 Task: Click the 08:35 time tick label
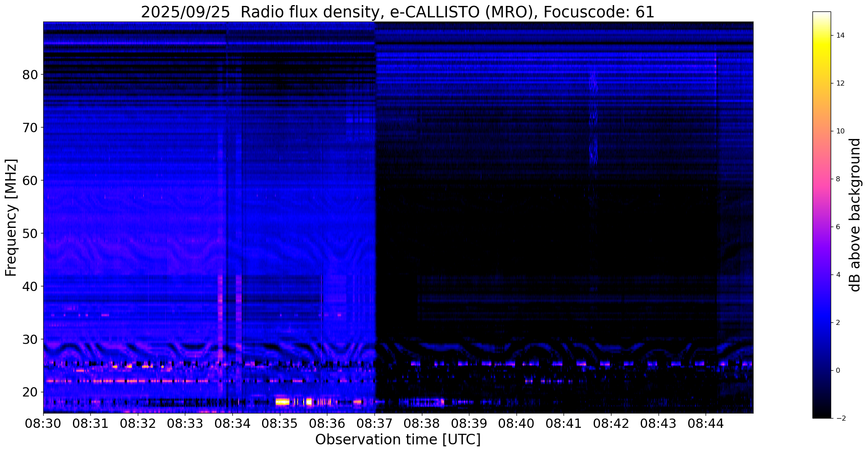click(280, 423)
